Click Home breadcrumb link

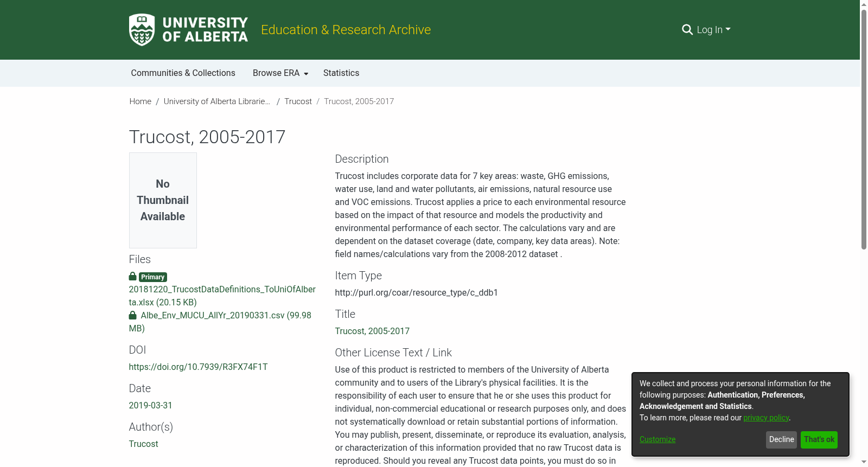(x=141, y=101)
